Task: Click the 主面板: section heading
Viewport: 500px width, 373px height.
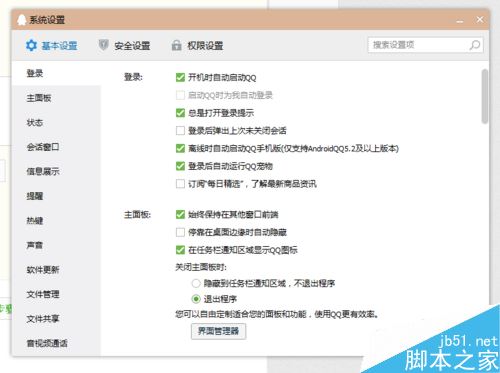Action: point(137,215)
